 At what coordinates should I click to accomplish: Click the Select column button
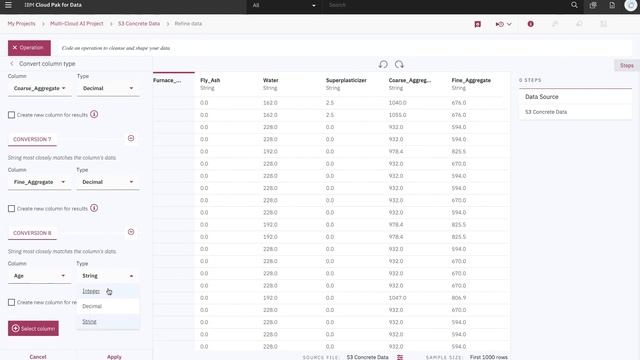point(33,328)
